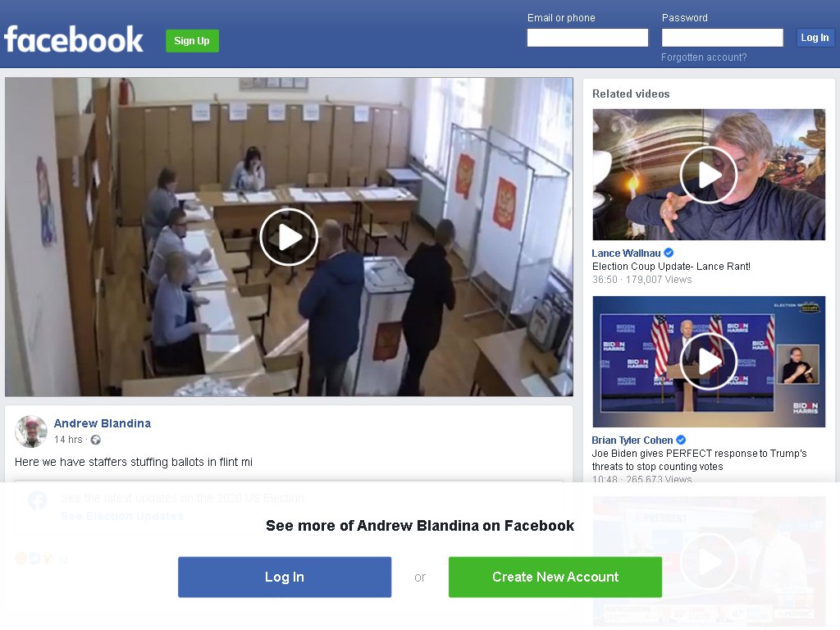Open Andrew Blandina's profile picture
840x630 pixels.
pyautogui.click(x=31, y=431)
